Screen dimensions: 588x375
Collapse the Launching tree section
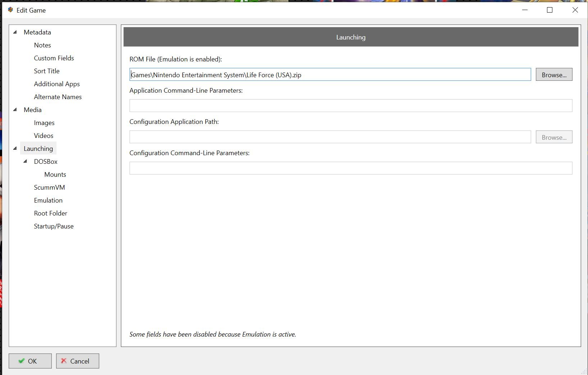(15, 148)
